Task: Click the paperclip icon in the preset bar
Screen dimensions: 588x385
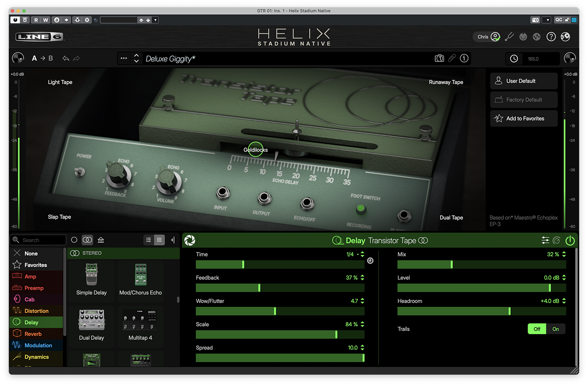Action: [452, 58]
